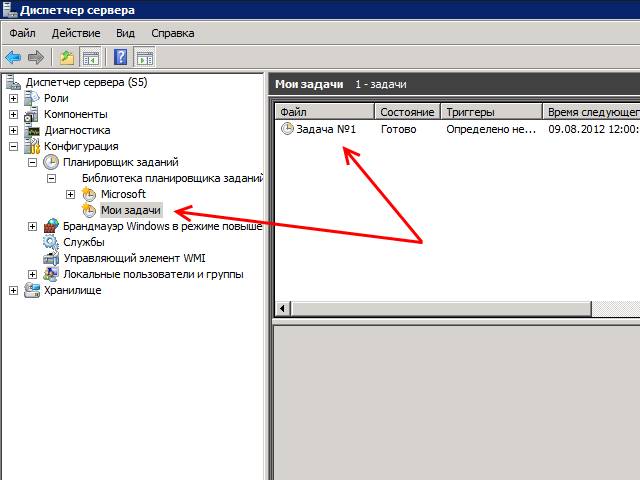Click the show/hide console tree icon
640x480 pixels.
(90, 57)
